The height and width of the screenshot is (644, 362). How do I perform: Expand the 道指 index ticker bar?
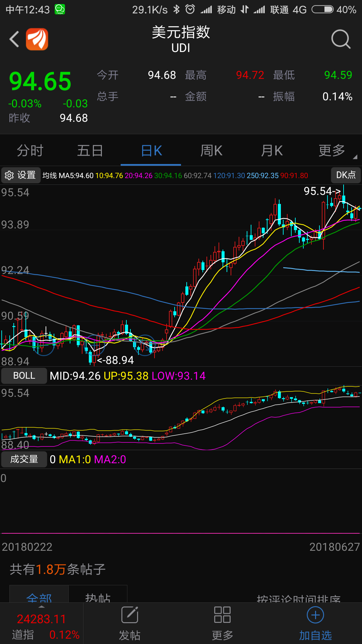point(42,624)
